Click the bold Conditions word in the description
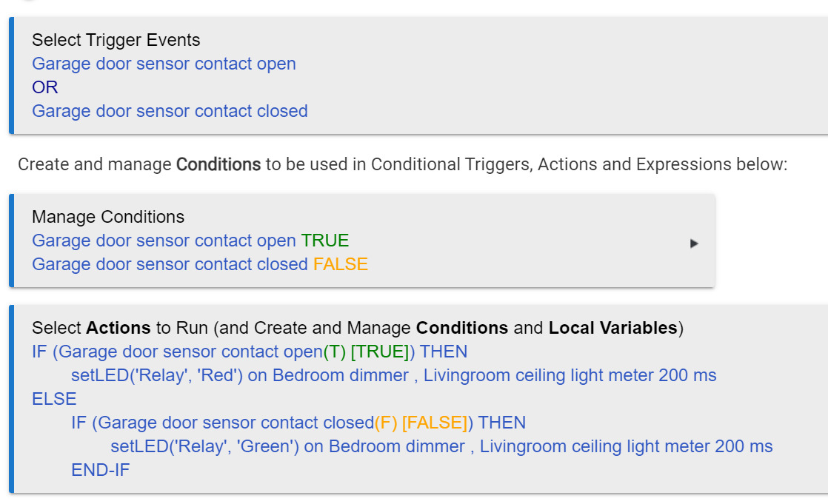The image size is (828, 504). 218,164
